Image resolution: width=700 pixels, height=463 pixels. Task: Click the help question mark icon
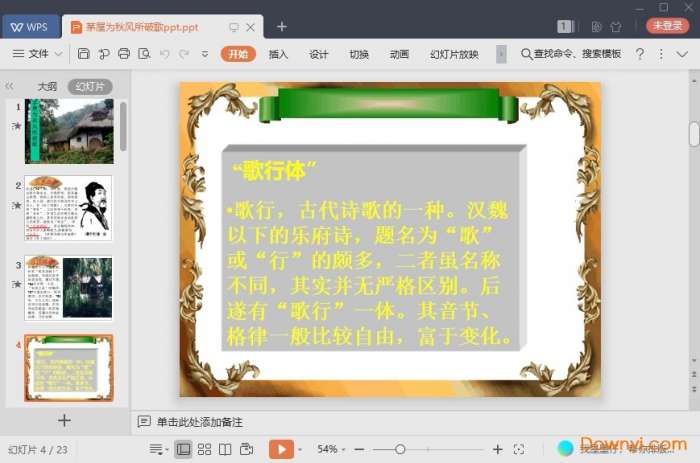pyautogui.click(x=640, y=54)
